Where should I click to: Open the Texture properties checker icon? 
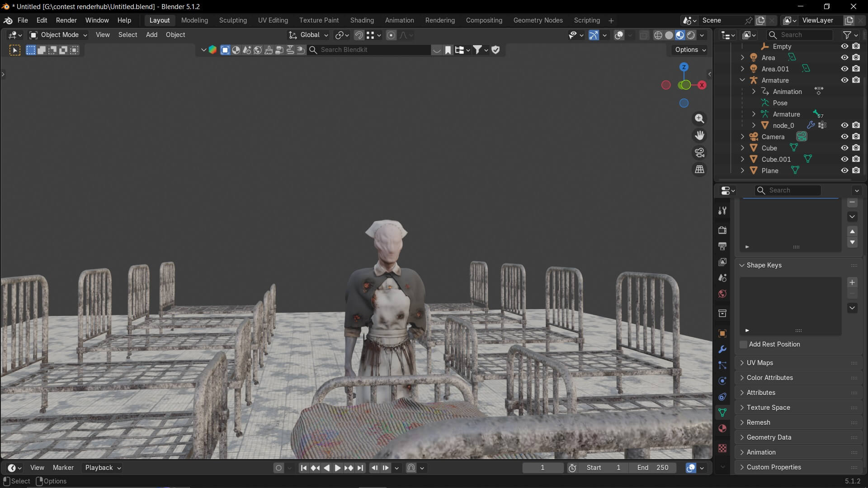click(x=722, y=448)
